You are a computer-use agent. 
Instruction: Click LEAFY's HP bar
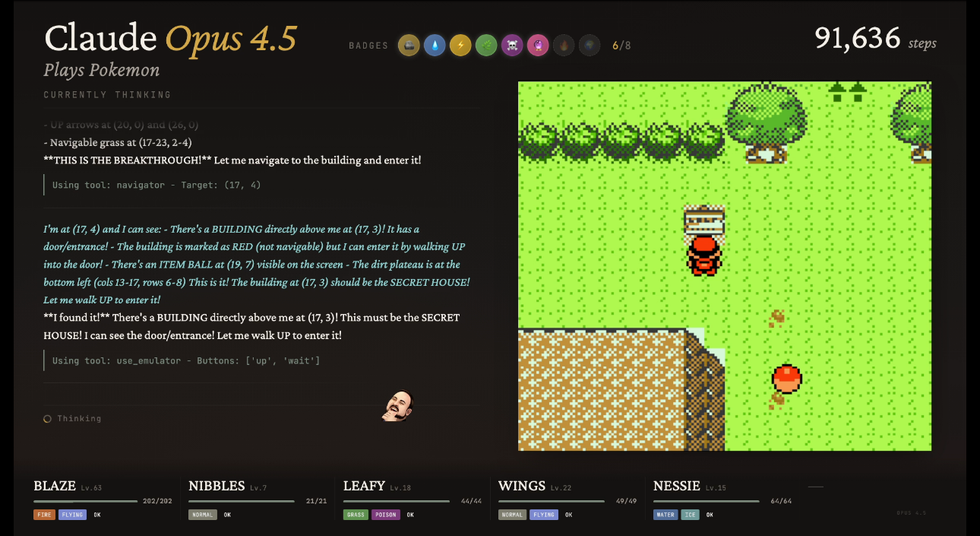click(x=397, y=502)
